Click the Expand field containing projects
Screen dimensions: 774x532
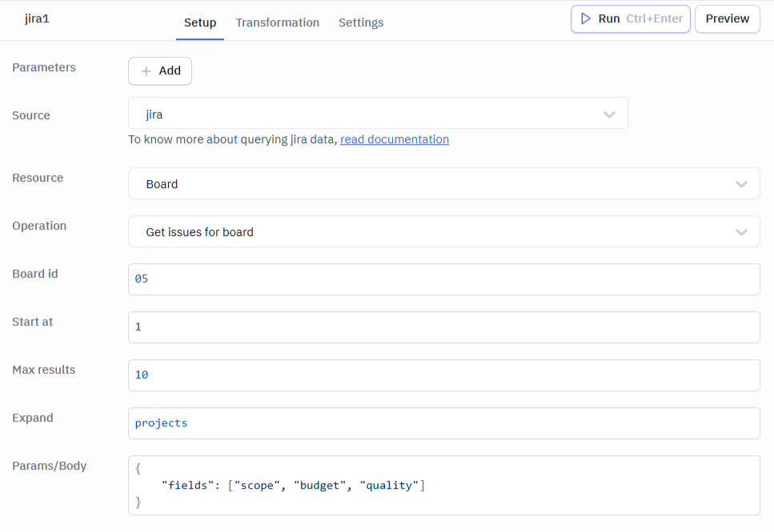[443, 423]
